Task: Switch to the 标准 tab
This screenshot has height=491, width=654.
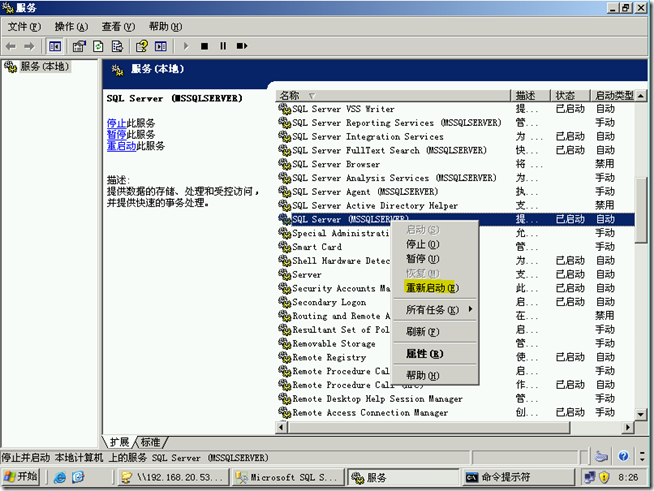Action: (151, 442)
